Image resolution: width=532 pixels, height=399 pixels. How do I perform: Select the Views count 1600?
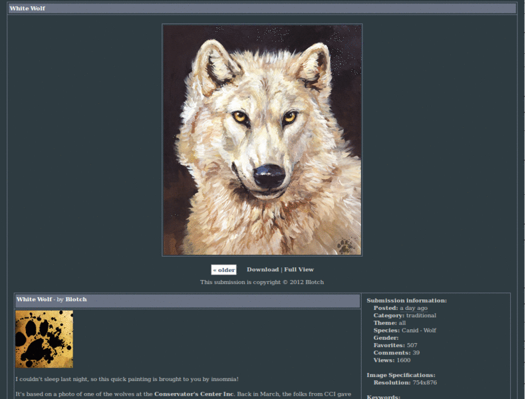click(x=404, y=360)
